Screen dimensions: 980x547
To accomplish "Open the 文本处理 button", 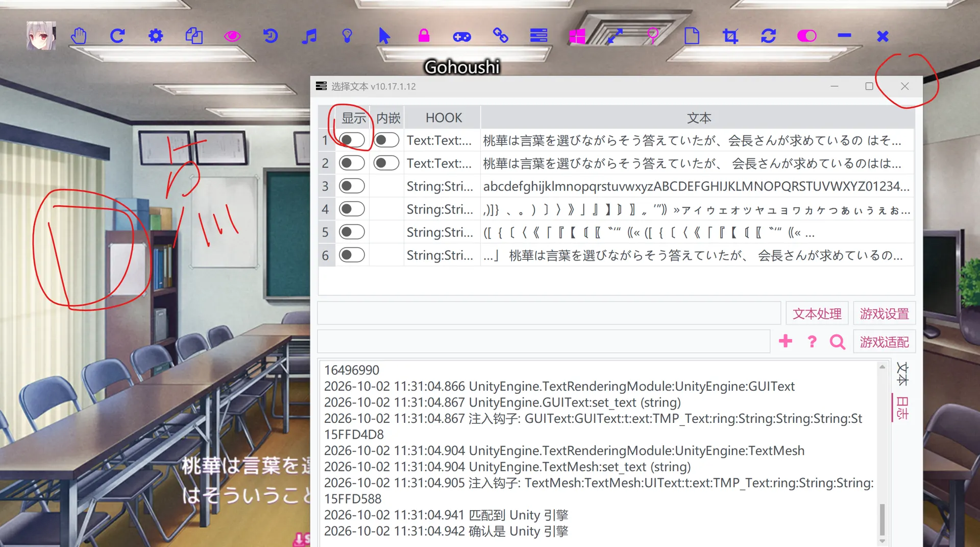I will pos(817,314).
